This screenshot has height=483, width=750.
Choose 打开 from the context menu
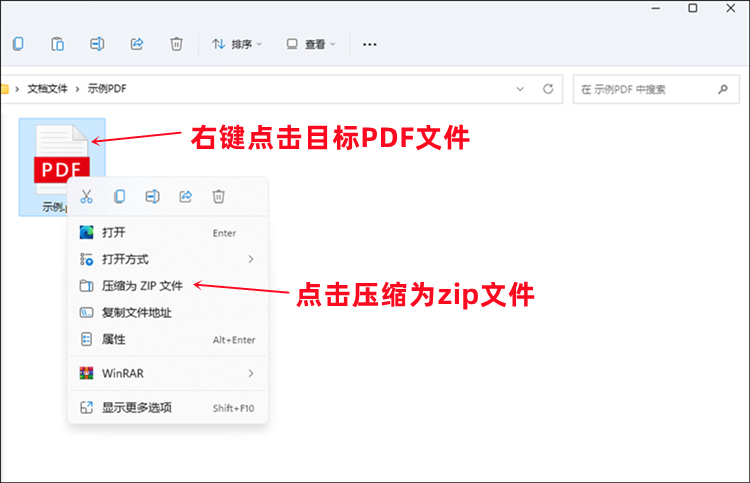168,233
